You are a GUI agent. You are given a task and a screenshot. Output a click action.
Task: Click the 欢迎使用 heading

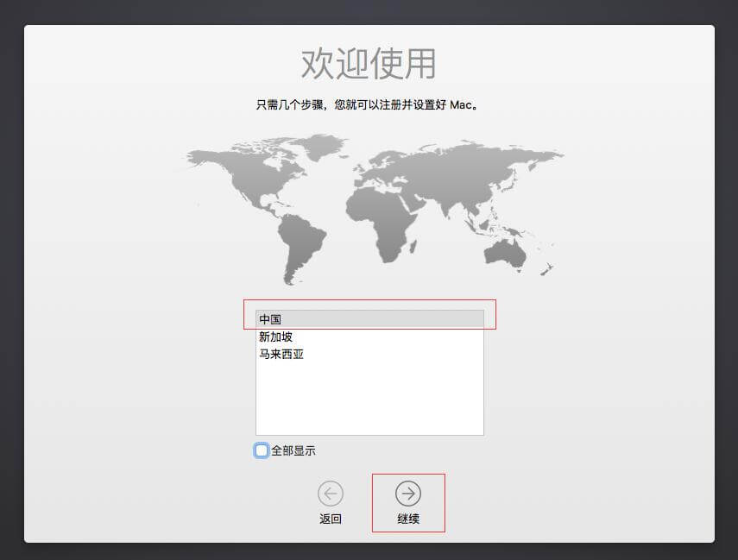coord(369,64)
